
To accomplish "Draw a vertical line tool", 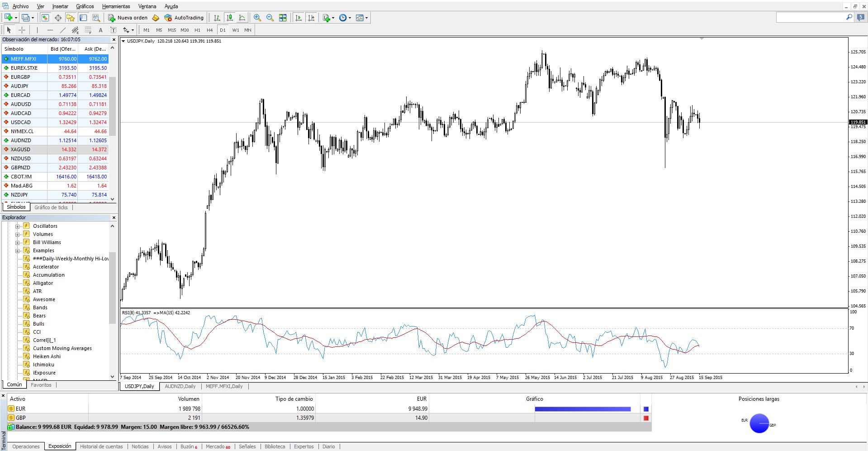I will coord(38,30).
